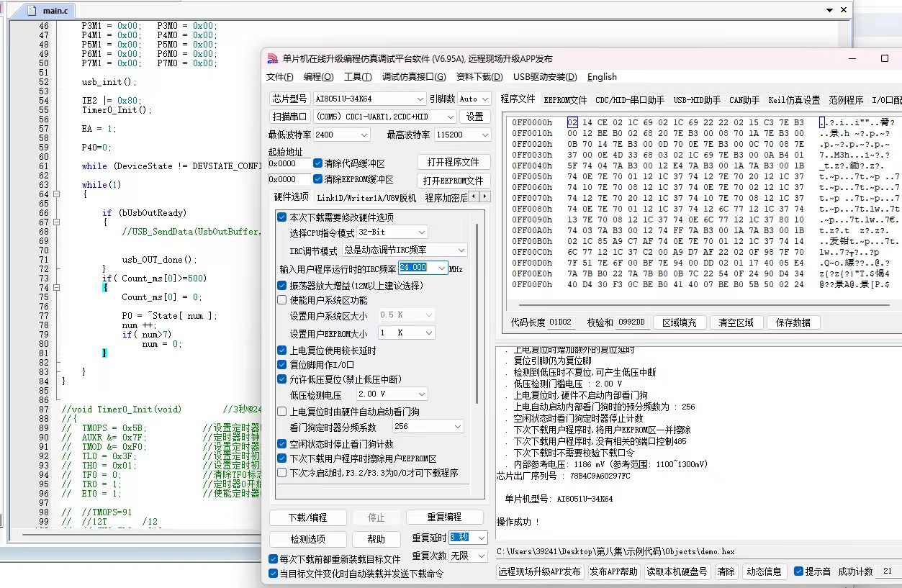Click the STC-ISP app logo in title bar
Screen dimensions: 902x588
click(273, 59)
